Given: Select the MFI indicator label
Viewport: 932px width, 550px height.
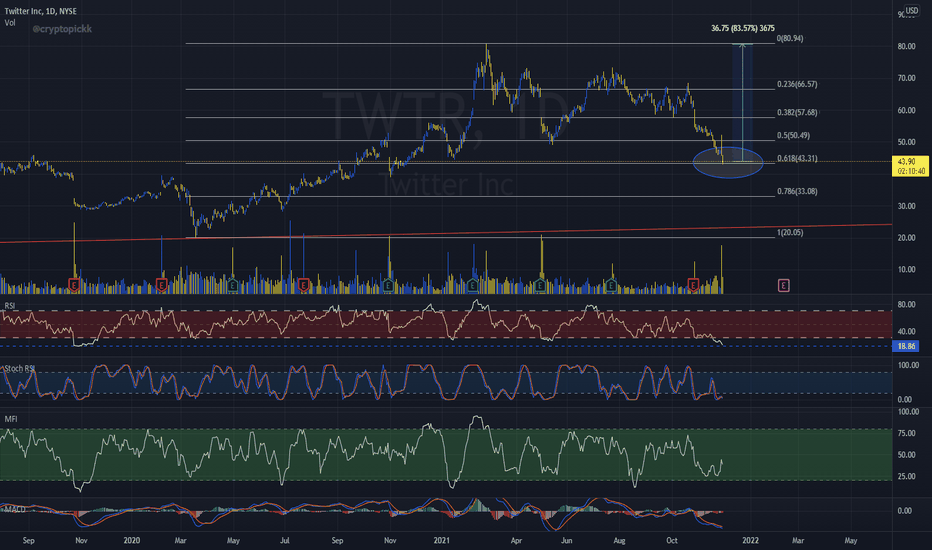Looking at the screenshot, I should coord(11,419).
